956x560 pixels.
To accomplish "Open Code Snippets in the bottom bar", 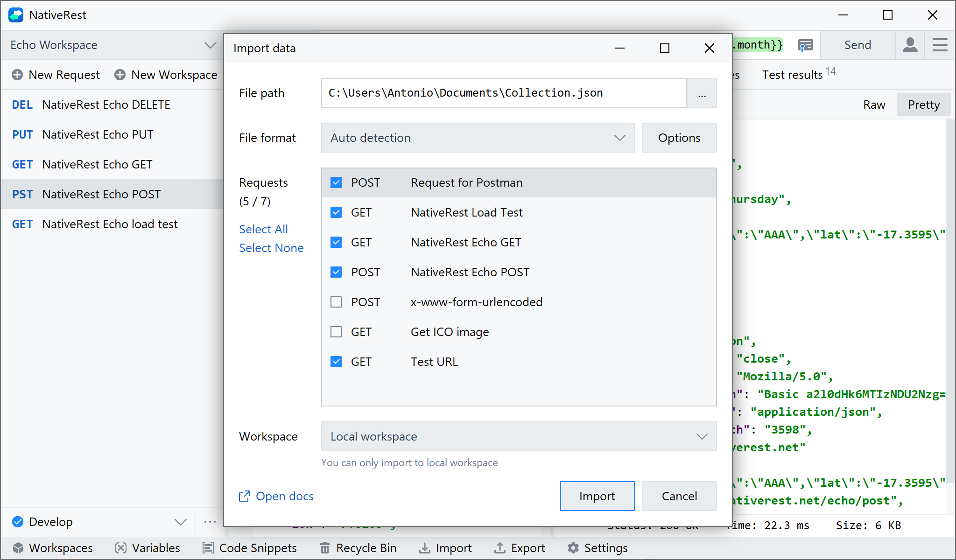I will [x=250, y=548].
